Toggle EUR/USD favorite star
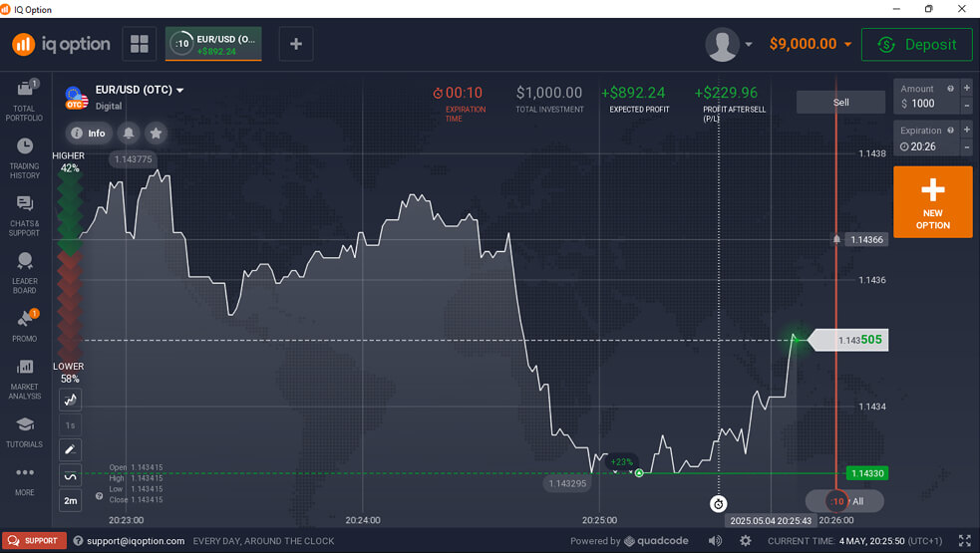The width and height of the screenshot is (980, 553). [x=155, y=133]
